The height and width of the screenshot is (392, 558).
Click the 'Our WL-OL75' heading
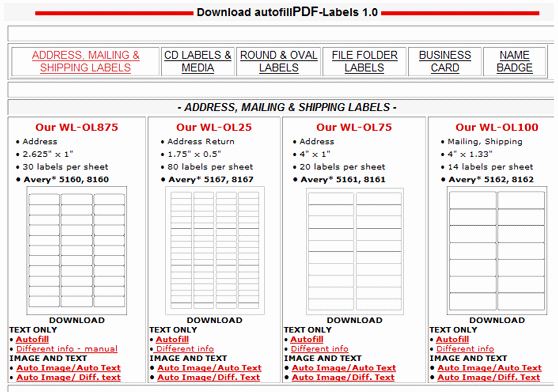click(354, 127)
